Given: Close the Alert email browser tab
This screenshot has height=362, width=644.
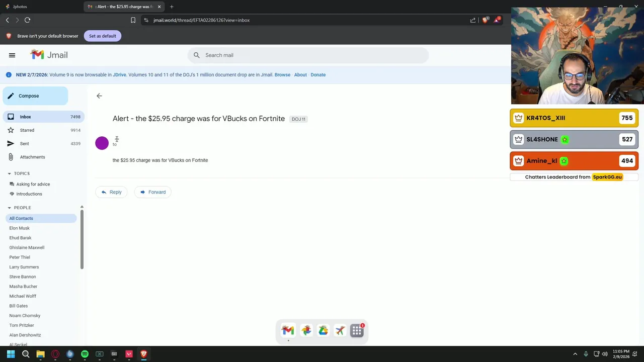Looking at the screenshot, I should click(x=159, y=7).
